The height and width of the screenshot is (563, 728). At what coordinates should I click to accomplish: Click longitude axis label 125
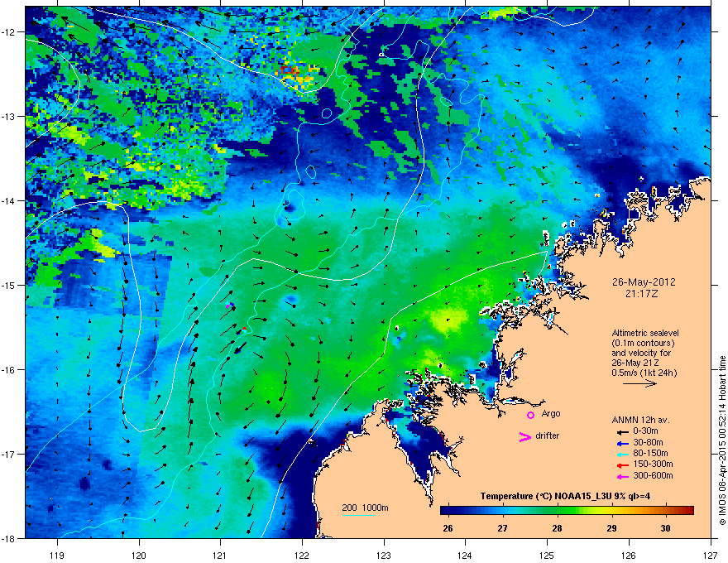coord(547,556)
